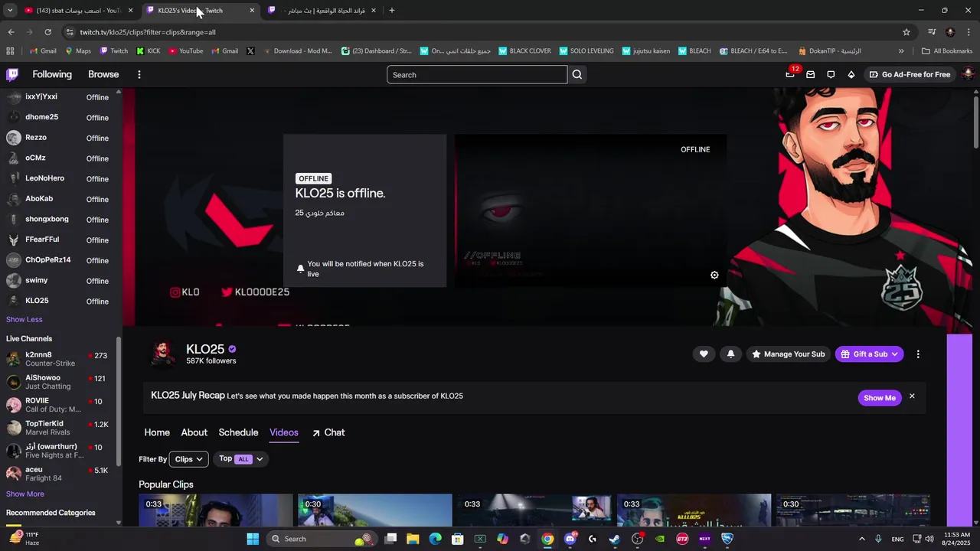Open AiShowoo live channel

[60, 382]
